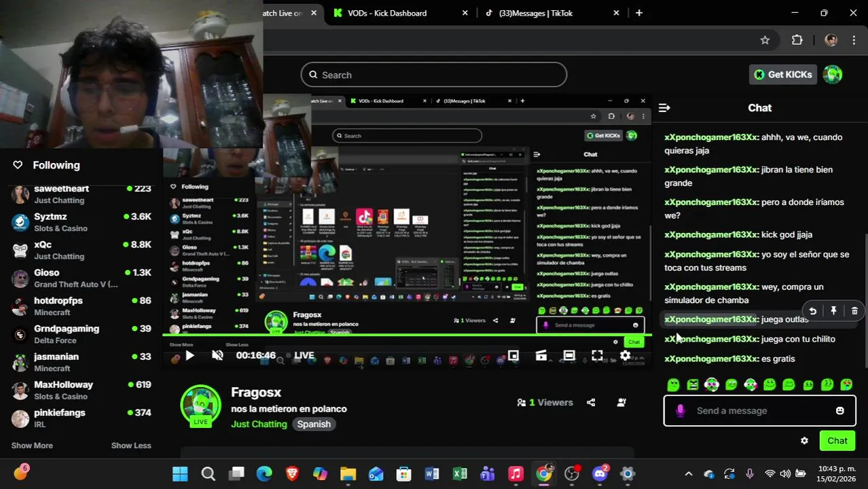Image resolution: width=868 pixels, height=489 pixels.
Task: Open Gioso's channel in Following
Action: tap(82, 278)
